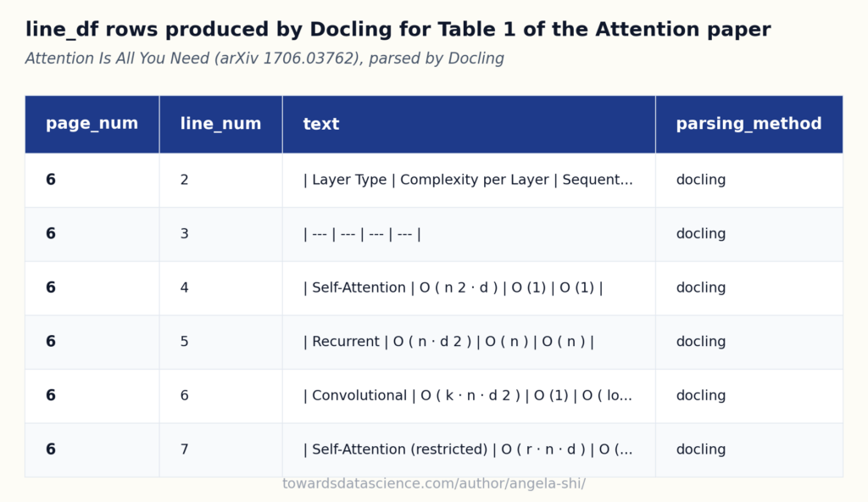
Task: Click line_num value 2
Action: point(184,180)
